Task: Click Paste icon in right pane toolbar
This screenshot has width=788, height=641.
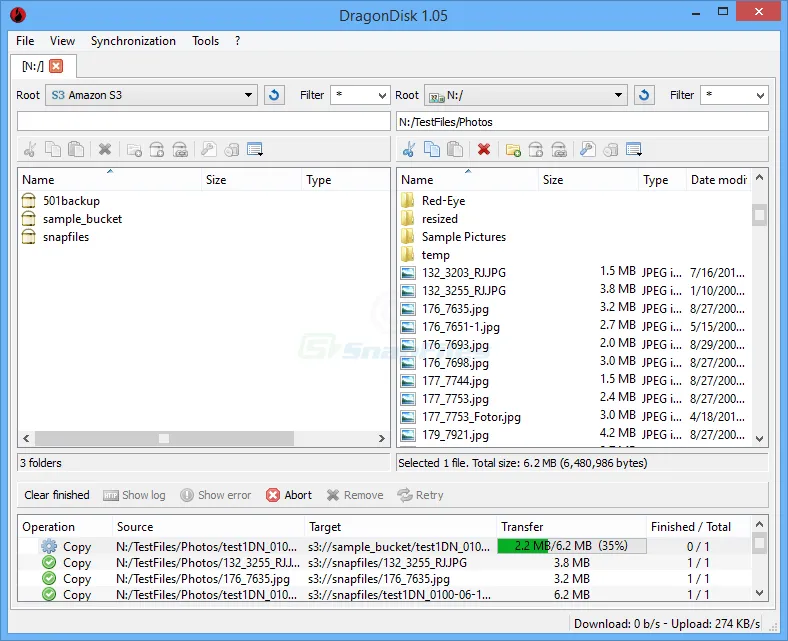Action: (x=455, y=149)
